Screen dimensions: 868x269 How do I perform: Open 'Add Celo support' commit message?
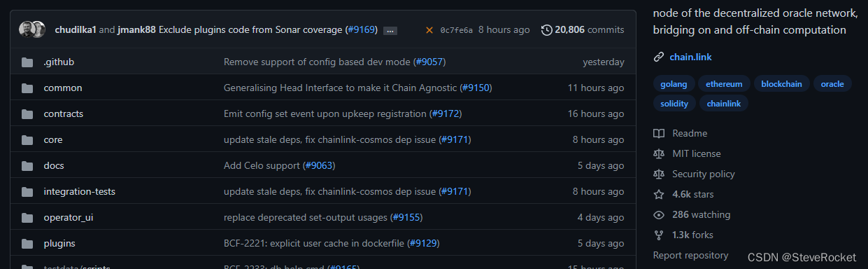[x=262, y=165]
